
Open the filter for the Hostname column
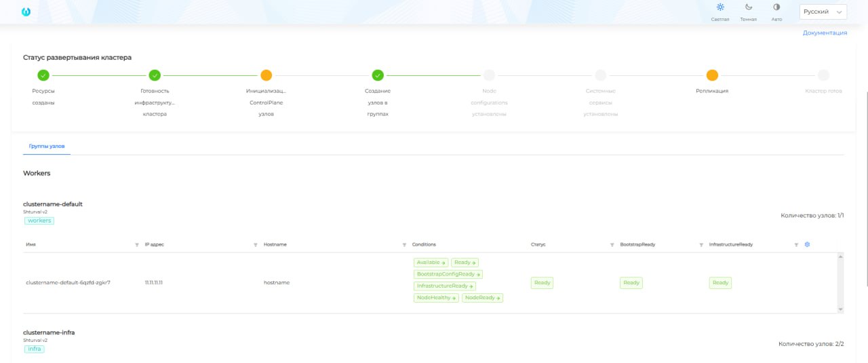[x=405, y=244]
